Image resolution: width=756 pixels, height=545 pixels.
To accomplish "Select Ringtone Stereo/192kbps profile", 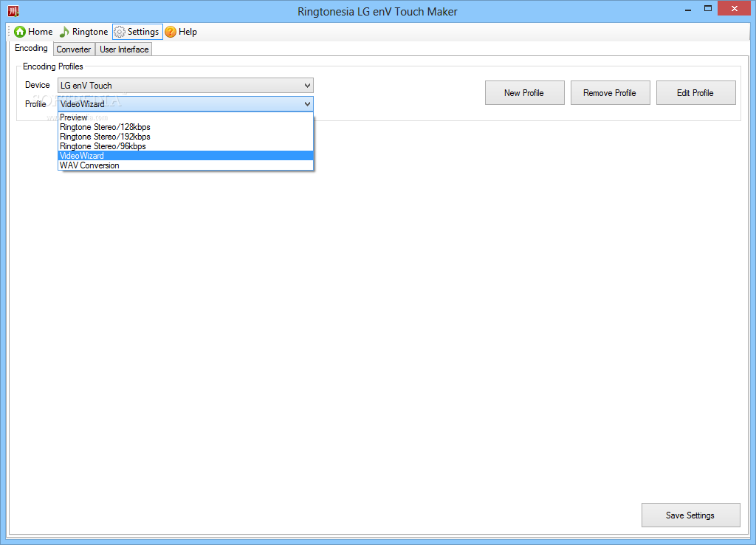I will [x=185, y=137].
